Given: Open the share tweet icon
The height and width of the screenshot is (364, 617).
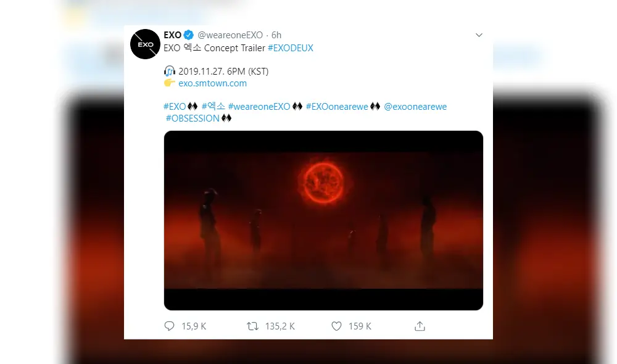Looking at the screenshot, I should point(420,326).
